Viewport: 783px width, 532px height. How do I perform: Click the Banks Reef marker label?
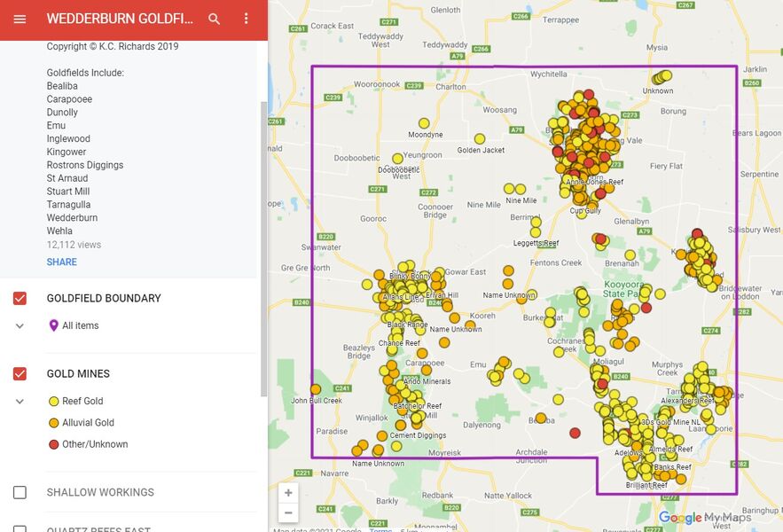coord(673,467)
